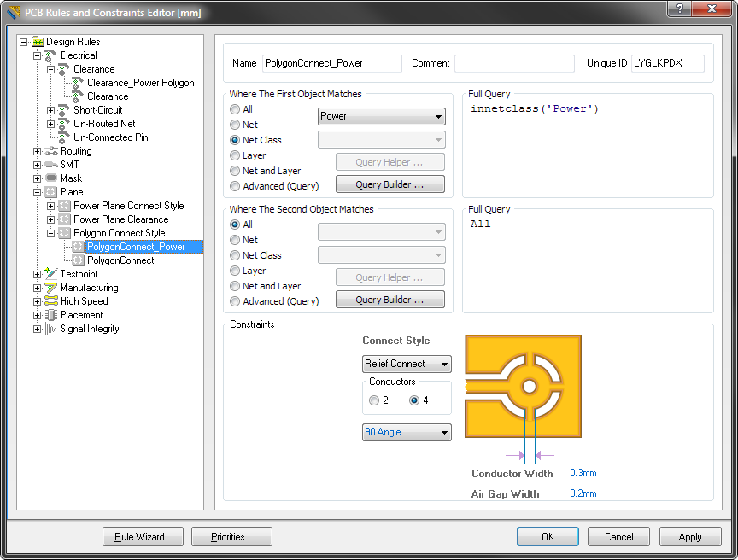This screenshot has height=560, width=738.
Task: Click the Electrical category icon
Action: point(50,55)
